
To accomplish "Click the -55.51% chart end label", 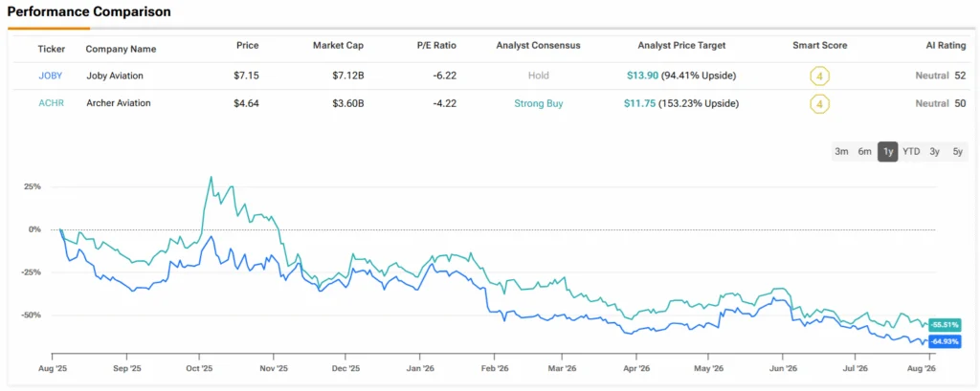I will pyautogui.click(x=945, y=325).
